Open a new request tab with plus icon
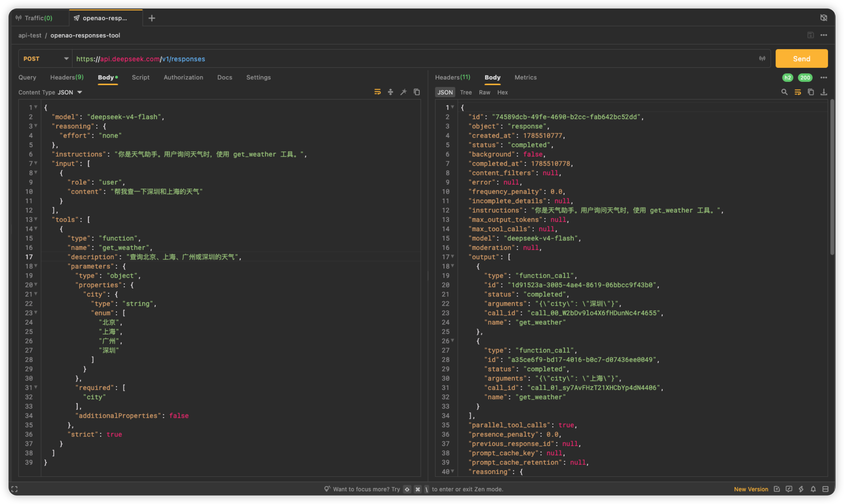Viewport: 844px width, 504px height. pyautogui.click(x=152, y=18)
